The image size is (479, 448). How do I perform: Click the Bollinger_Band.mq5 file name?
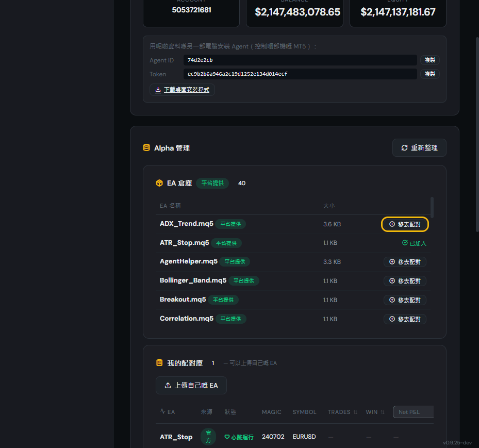pos(193,280)
